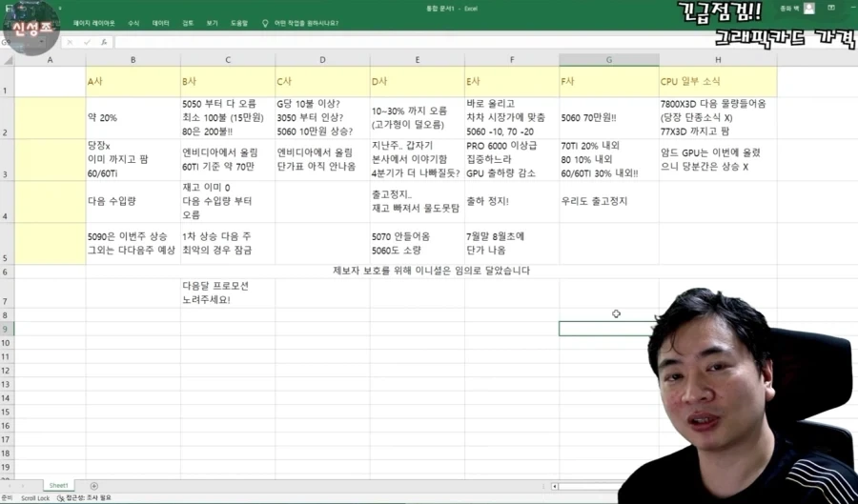
Task: Open the user account avatar
Action: click(809, 9)
